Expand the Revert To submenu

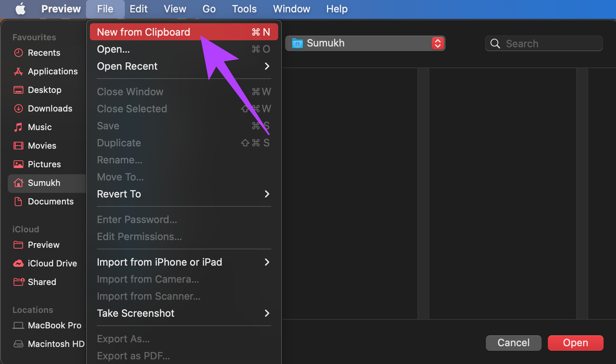pos(184,194)
